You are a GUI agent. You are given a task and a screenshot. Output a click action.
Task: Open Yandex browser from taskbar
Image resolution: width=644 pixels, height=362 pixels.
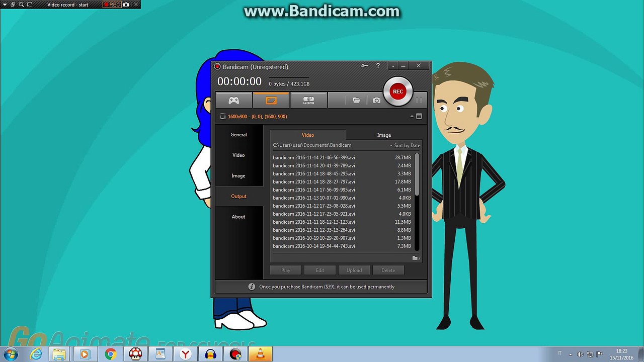[x=186, y=354]
